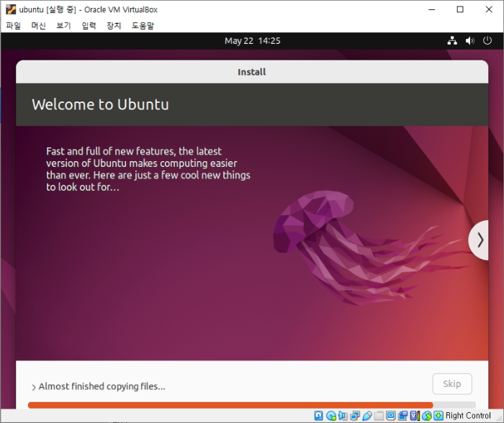This screenshot has height=423, width=504.
Task: Click the Ubuntu network icon in top bar
Action: click(x=452, y=41)
